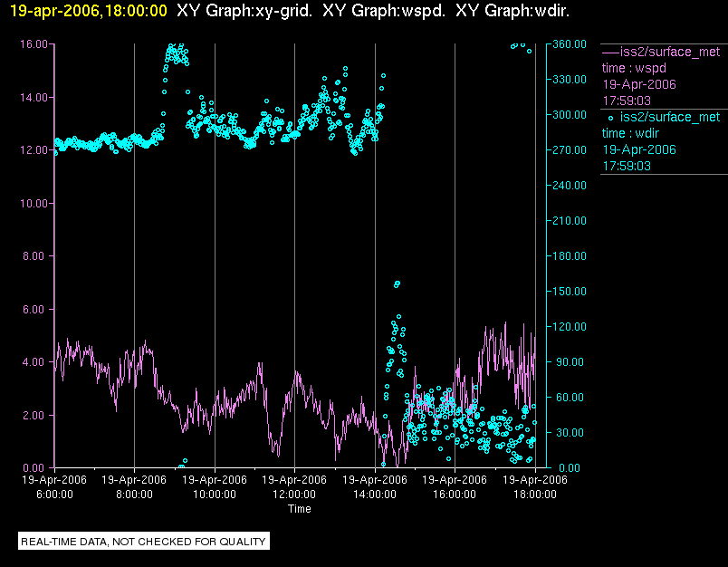Click the 6.00 label on wind speed axis
The height and width of the screenshot is (567, 728).
point(35,309)
